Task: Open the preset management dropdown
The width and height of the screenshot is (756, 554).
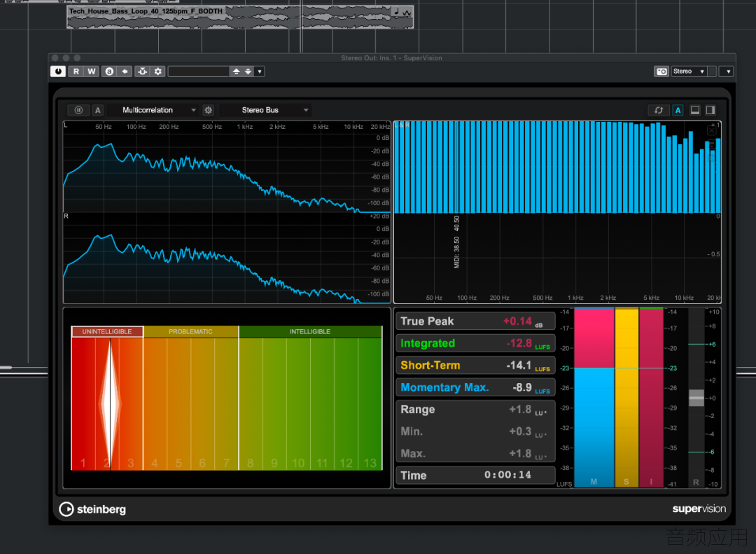Action: (260, 71)
